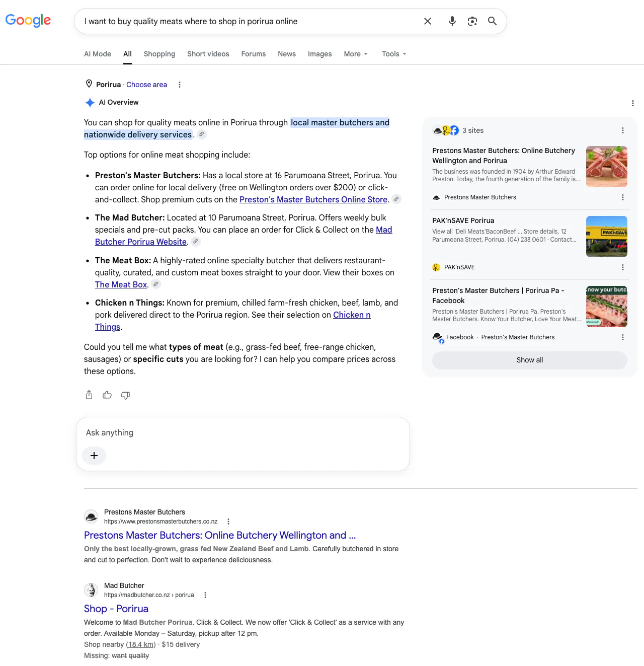Click the 18.4 km distance link

click(141, 644)
